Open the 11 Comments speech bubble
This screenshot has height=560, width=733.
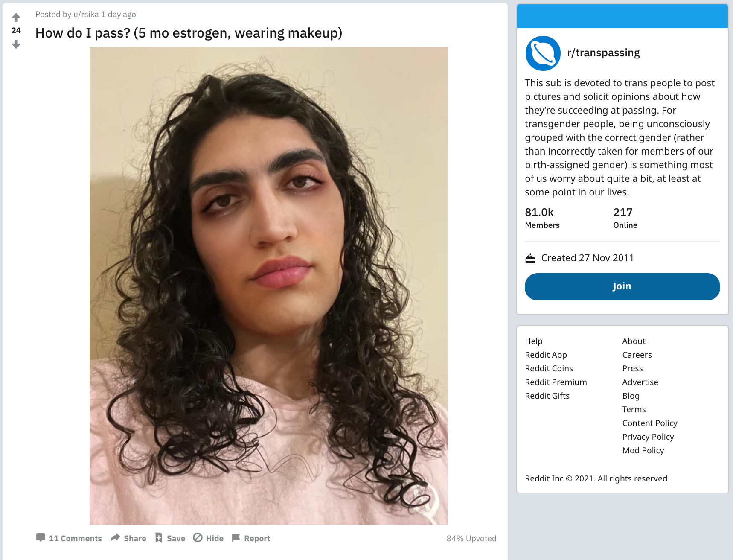click(x=41, y=537)
